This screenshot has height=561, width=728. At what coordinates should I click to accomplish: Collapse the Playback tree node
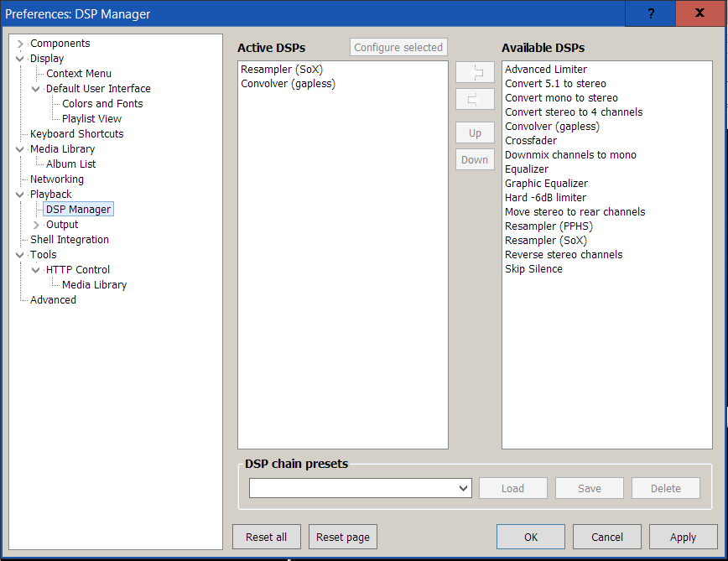point(20,195)
